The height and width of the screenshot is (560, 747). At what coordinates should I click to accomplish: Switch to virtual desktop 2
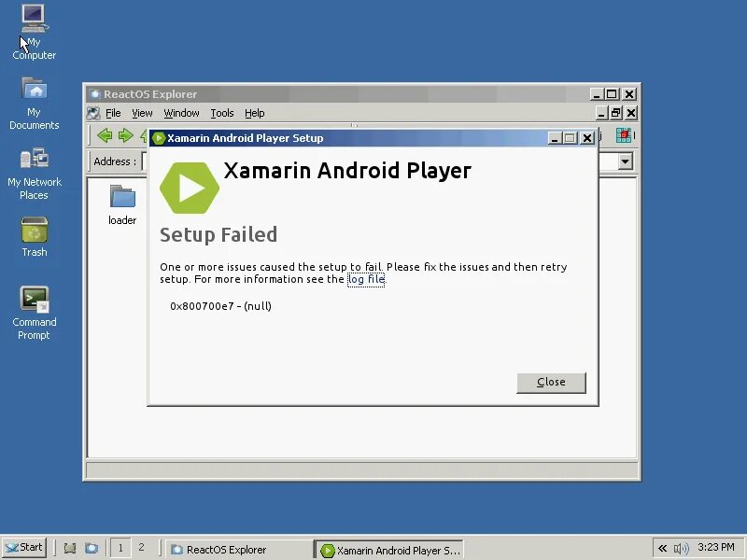[141, 548]
